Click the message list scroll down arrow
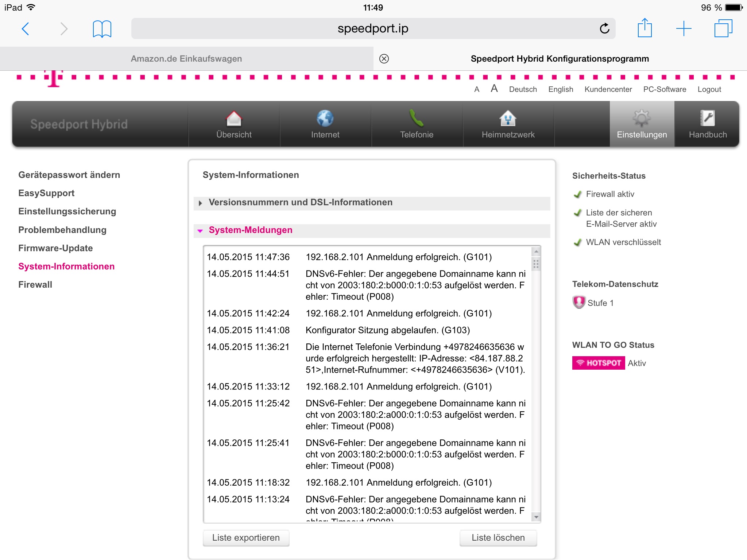Image resolution: width=747 pixels, height=560 pixels. click(536, 517)
